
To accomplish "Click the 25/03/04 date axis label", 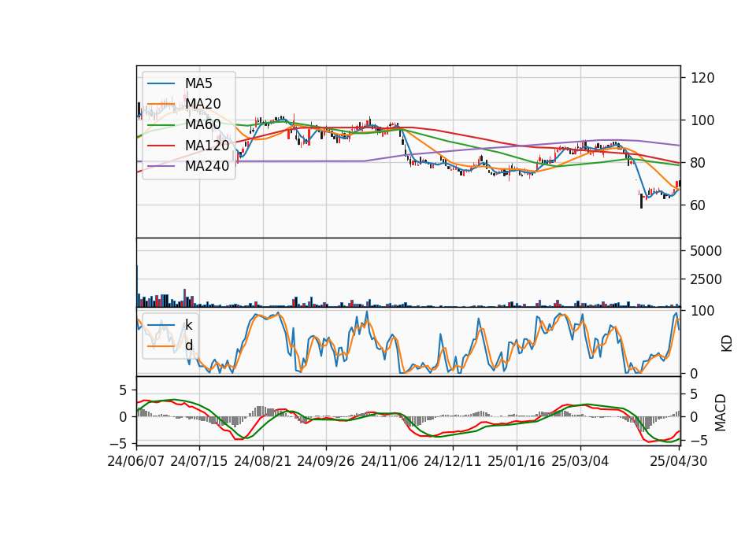I will (580, 462).
